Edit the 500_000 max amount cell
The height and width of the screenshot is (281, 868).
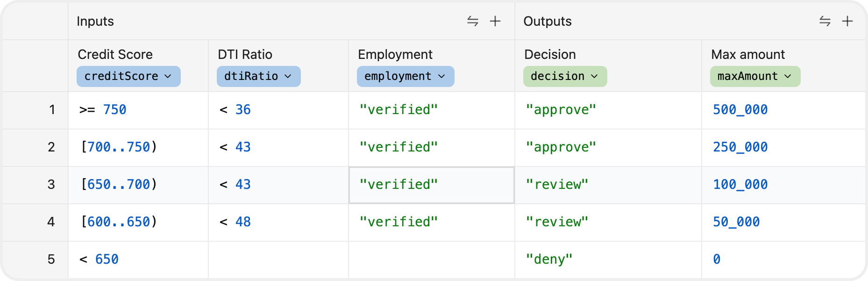[x=783, y=110]
